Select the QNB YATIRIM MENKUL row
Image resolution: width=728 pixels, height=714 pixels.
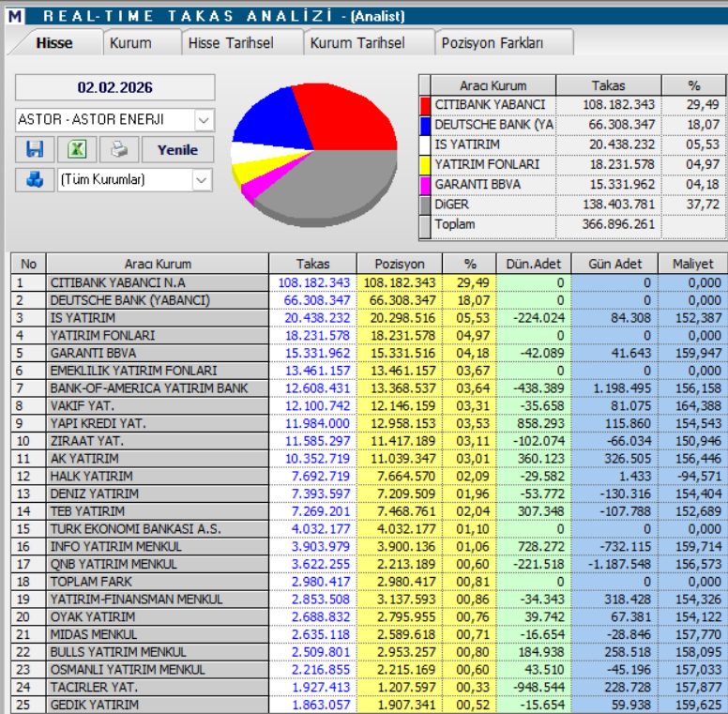click(x=369, y=564)
